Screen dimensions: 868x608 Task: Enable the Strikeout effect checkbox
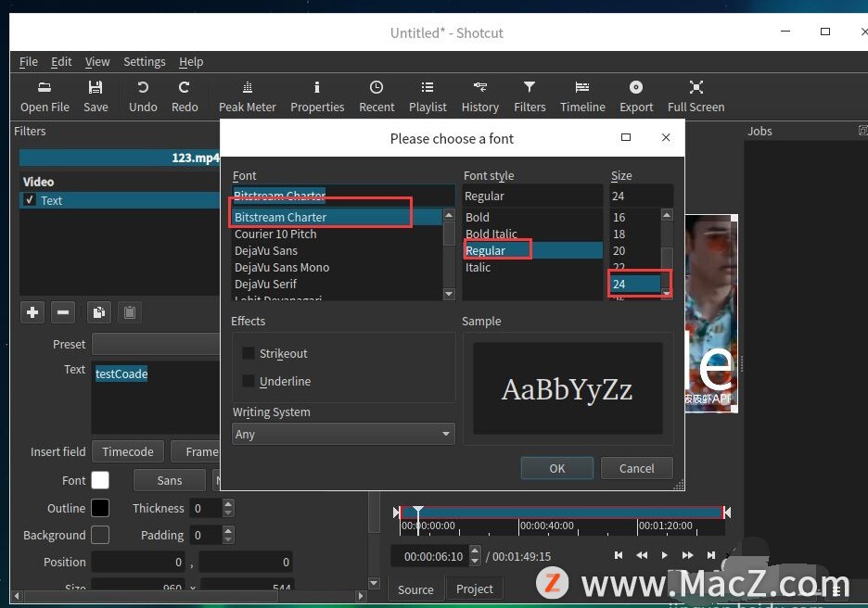(249, 353)
